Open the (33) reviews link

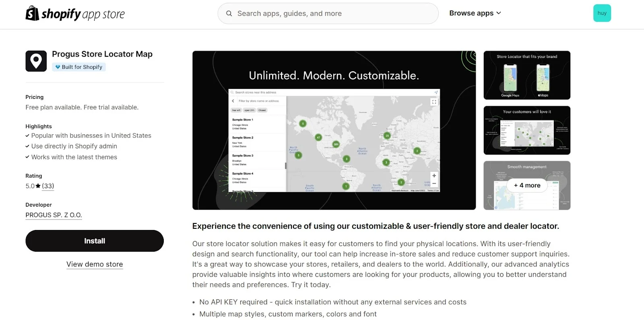(48, 186)
